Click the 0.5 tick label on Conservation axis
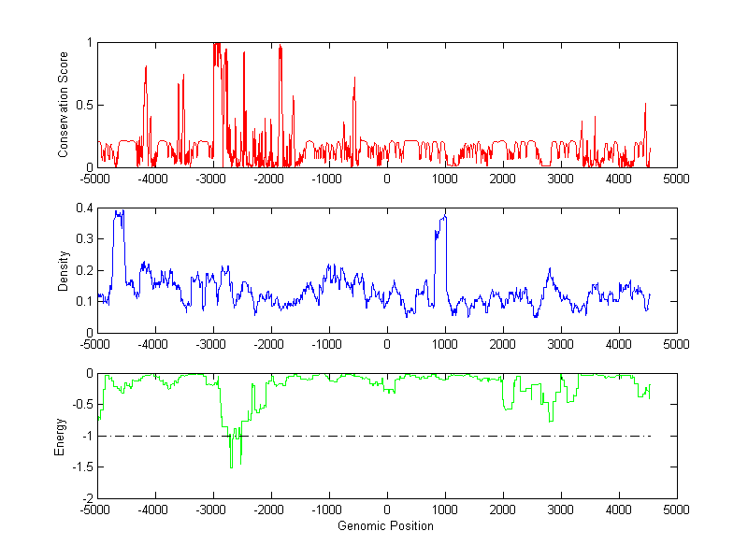Screen dimensions: 748x560 [x=84, y=106]
